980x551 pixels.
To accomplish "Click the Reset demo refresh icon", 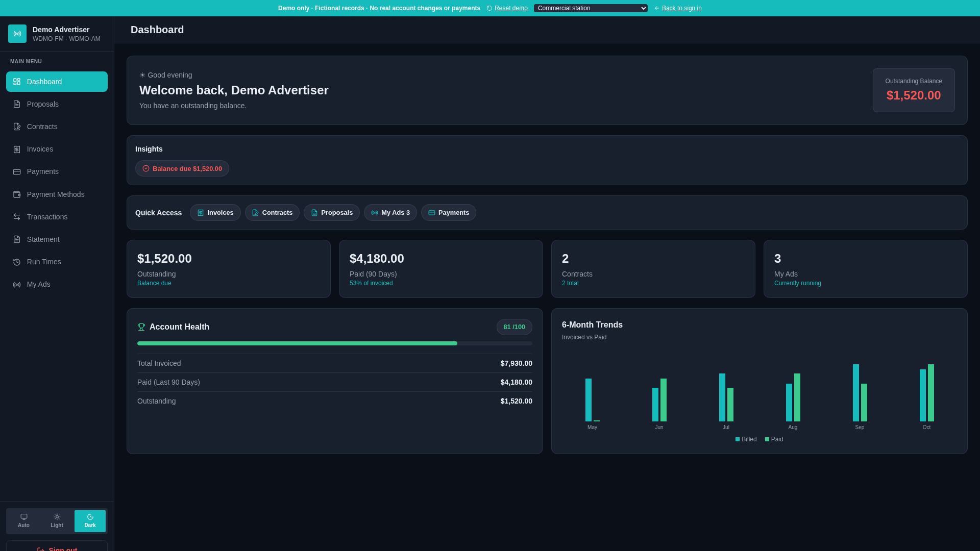I will [489, 8].
